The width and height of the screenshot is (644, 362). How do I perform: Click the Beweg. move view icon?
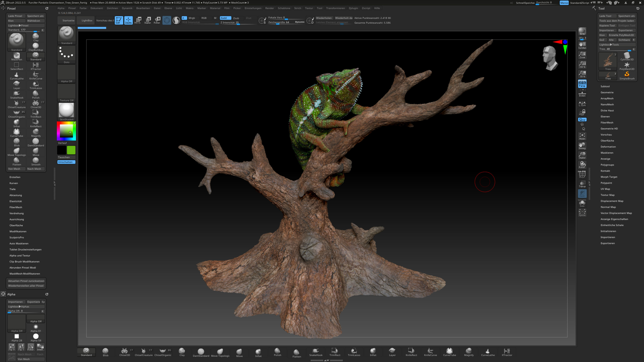(582, 146)
